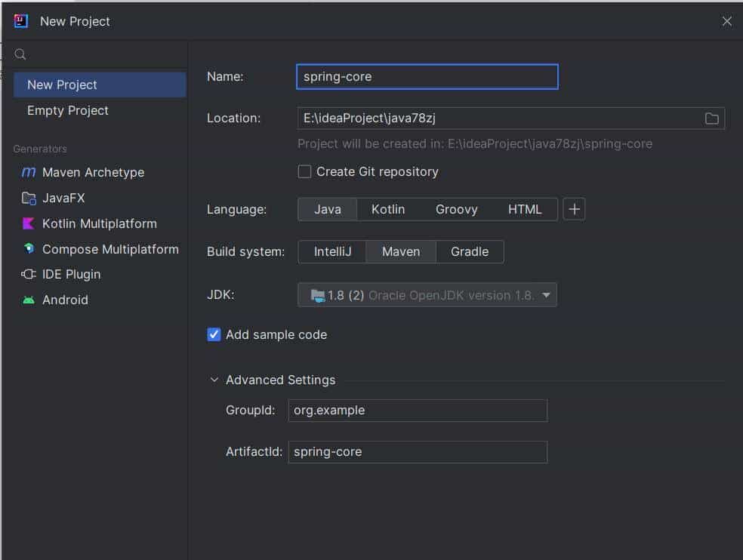Browse for location with folder icon

711,118
